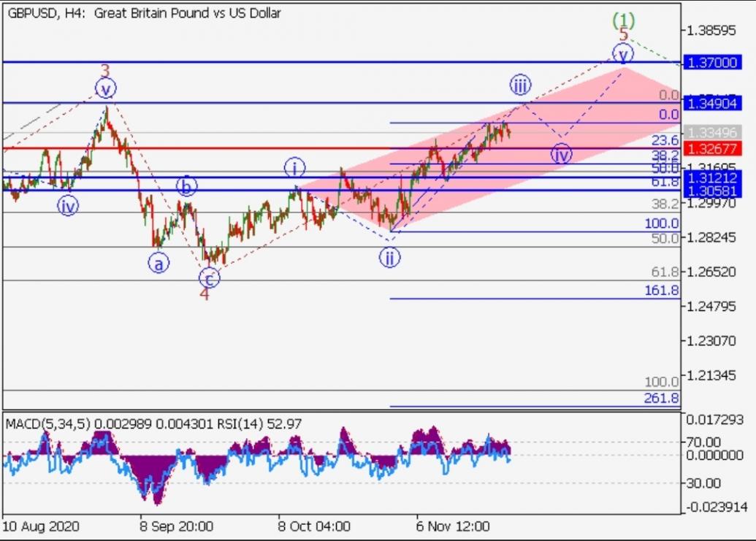Image resolution: width=756 pixels, height=541 pixels.
Task: Click the circled wave i label
Action: tap(294, 169)
